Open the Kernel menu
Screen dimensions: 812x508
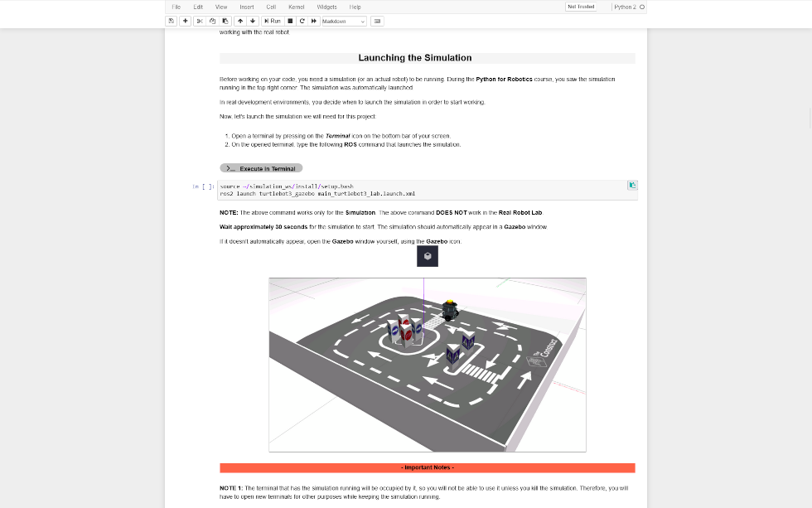pyautogui.click(x=296, y=7)
